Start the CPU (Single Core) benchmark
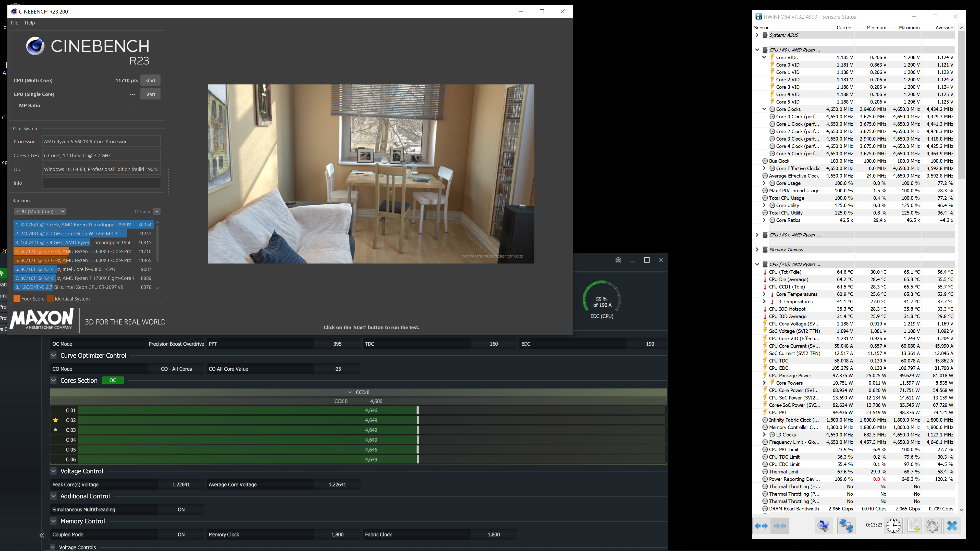The height and width of the screenshot is (551, 980). click(x=150, y=94)
